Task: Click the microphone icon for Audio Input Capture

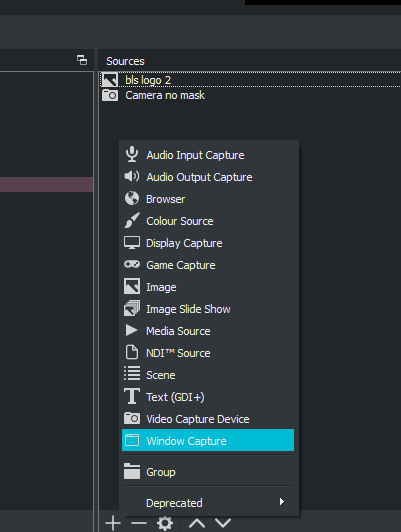Action: [132, 155]
